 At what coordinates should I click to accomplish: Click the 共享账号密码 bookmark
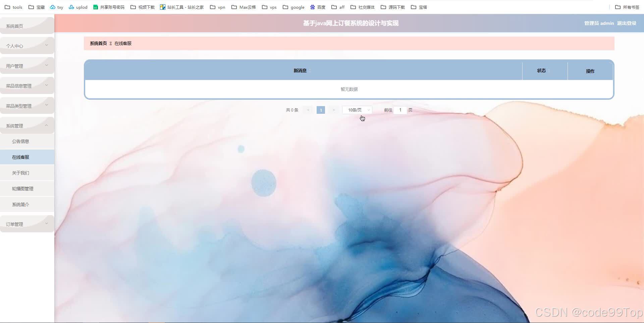click(109, 7)
